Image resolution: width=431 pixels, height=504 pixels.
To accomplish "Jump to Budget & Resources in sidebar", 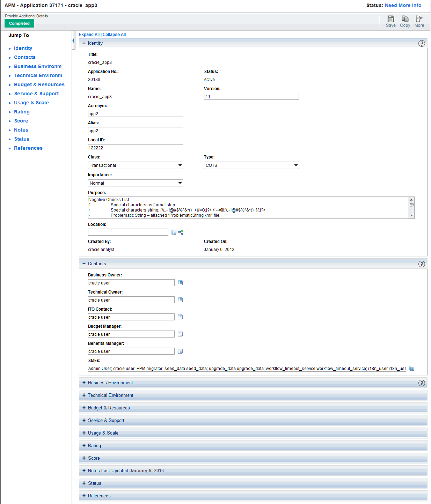I will [x=39, y=84].
